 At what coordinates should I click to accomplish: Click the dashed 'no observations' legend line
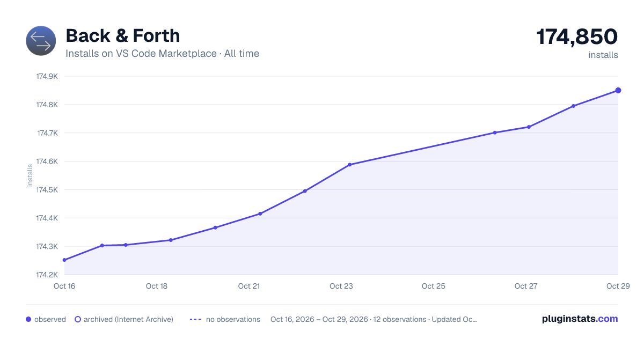click(195, 319)
